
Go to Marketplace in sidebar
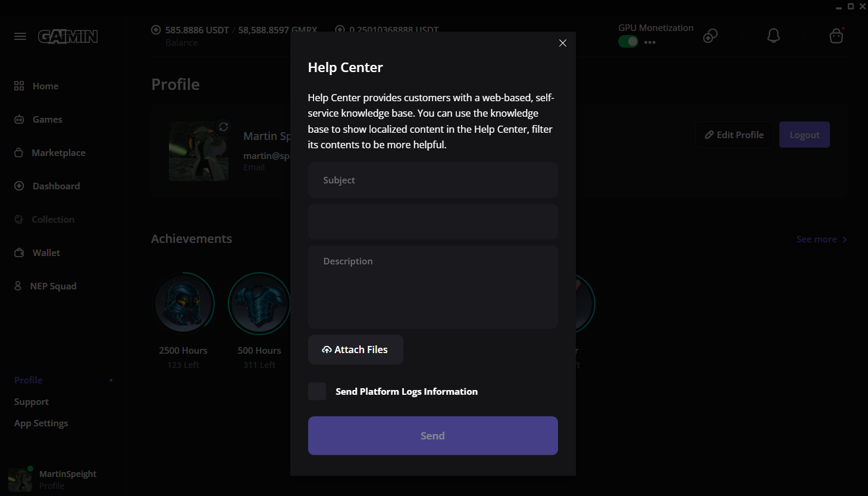tap(58, 153)
